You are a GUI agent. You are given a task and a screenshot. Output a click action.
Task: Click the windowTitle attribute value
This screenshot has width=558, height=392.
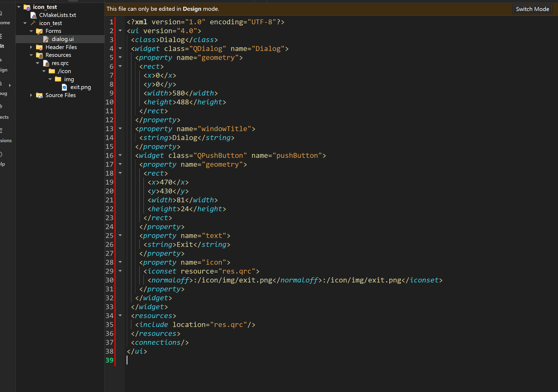click(x=226, y=129)
